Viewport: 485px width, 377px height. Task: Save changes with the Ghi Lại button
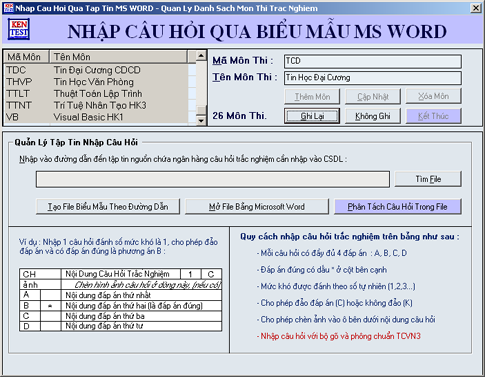(312, 116)
